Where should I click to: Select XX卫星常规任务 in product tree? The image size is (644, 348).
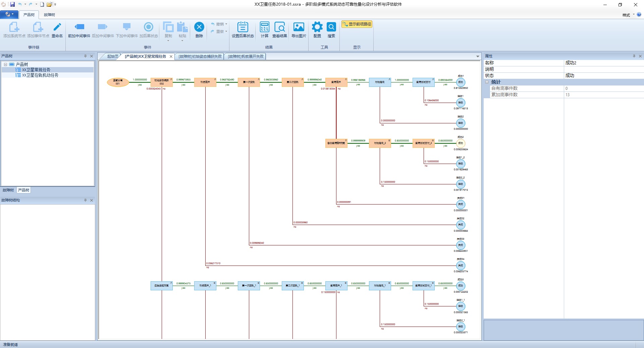click(x=36, y=70)
